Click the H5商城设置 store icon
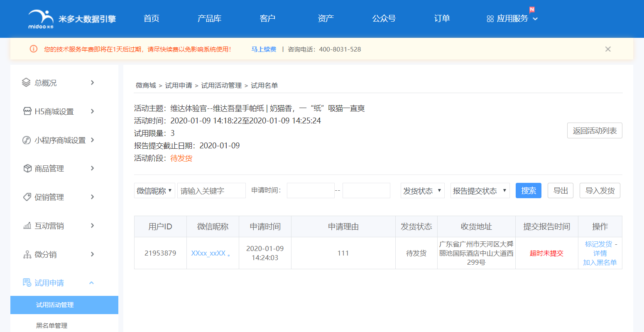Image resolution: width=644 pixels, height=332 pixels. click(27, 111)
